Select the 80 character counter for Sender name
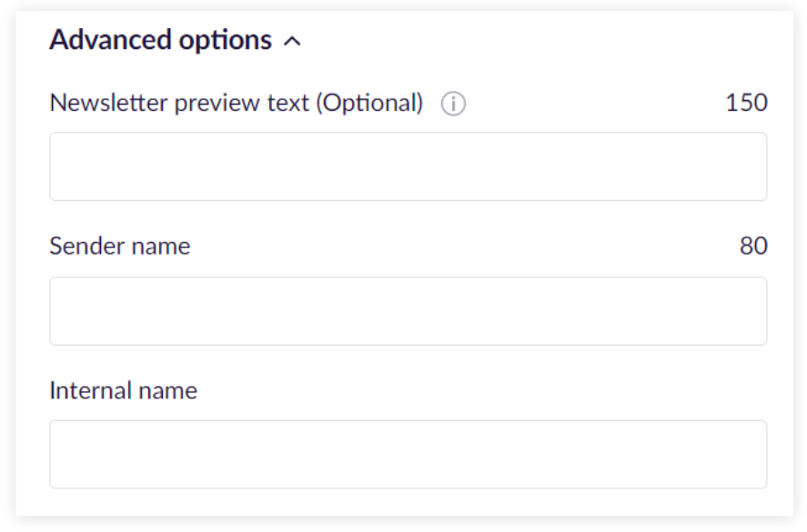This screenshot has width=807, height=532. [x=753, y=246]
